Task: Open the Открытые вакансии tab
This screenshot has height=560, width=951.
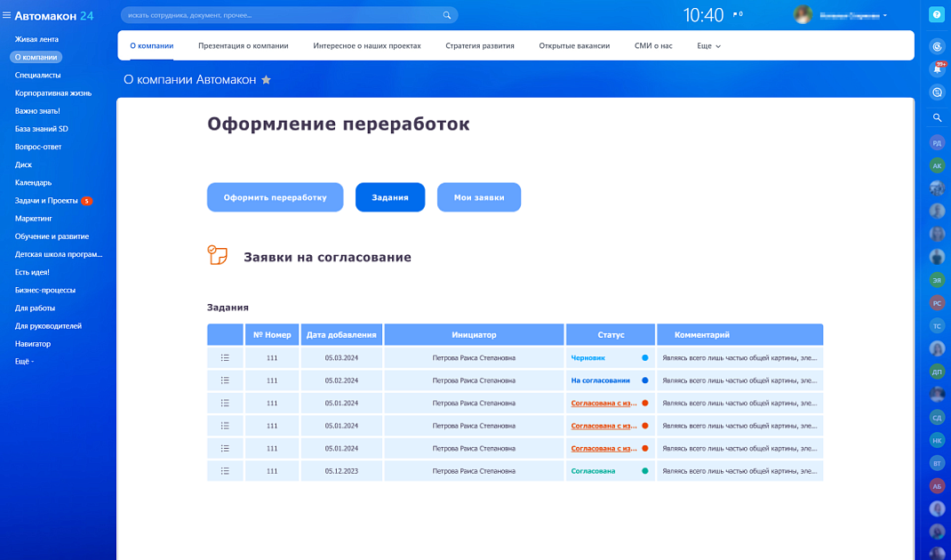Action: click(574, 45)
